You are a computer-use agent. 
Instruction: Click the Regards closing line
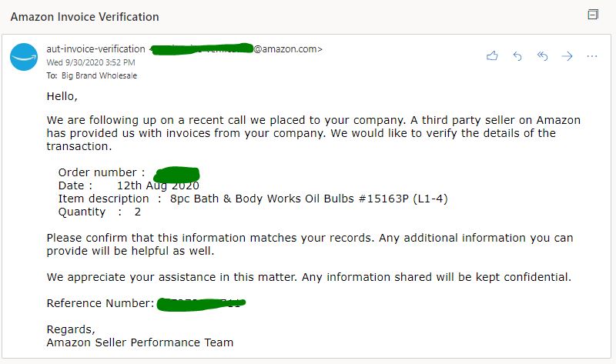pos(70,329)
